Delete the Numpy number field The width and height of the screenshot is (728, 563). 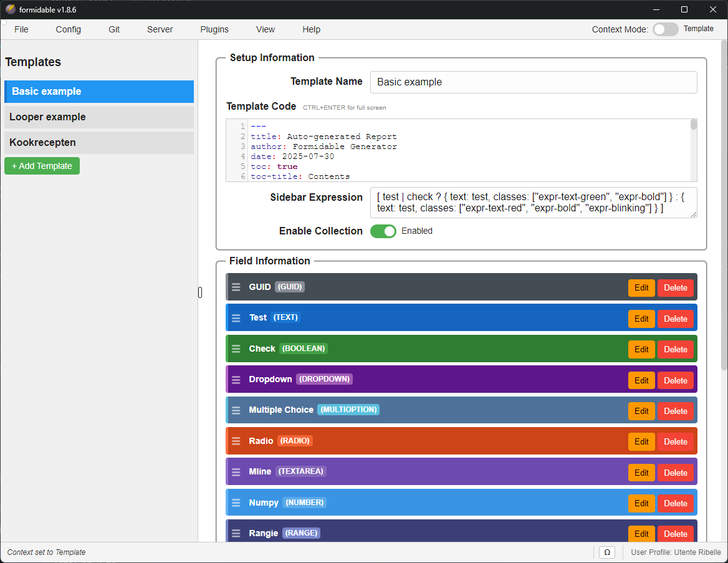tap(676, 504)
